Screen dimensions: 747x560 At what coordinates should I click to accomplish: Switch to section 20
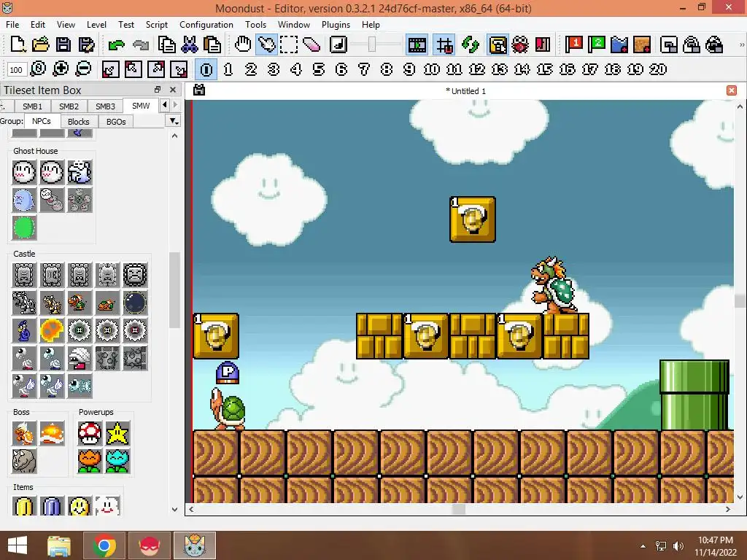[658, 69]
